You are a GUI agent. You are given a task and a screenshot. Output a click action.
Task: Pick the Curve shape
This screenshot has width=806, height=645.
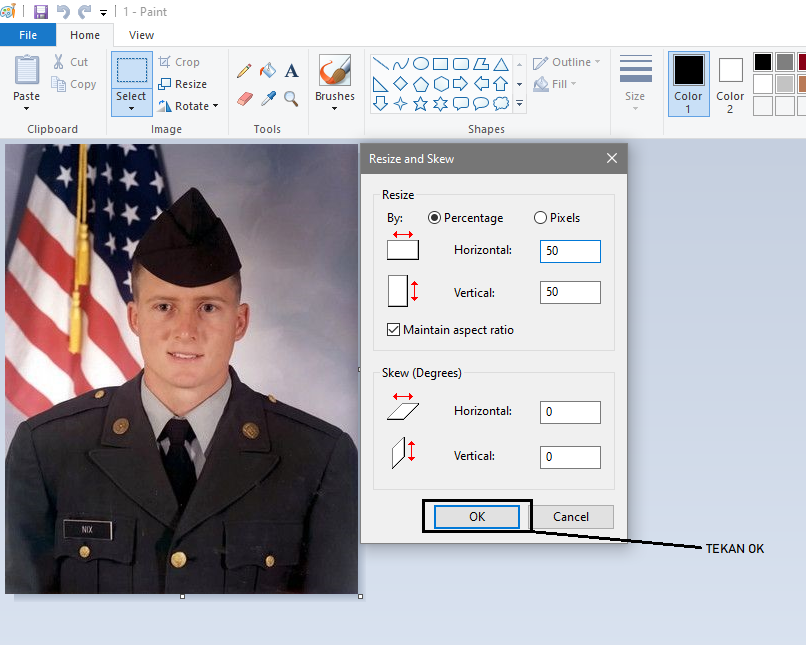tap(400, 64)
